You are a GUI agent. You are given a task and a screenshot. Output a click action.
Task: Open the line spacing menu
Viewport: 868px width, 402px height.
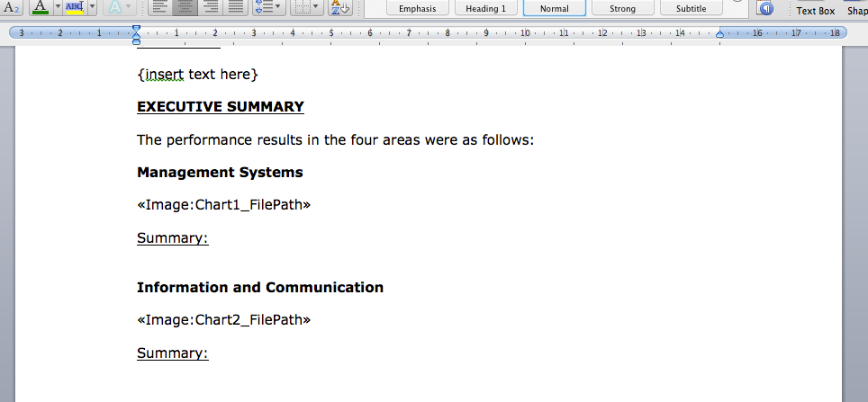pos(269,7)
